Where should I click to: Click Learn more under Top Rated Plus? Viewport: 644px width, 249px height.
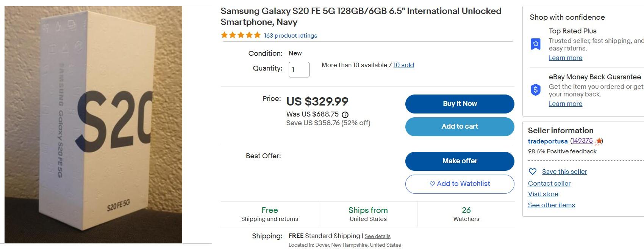pyautogui.click(x=566, y=58)
